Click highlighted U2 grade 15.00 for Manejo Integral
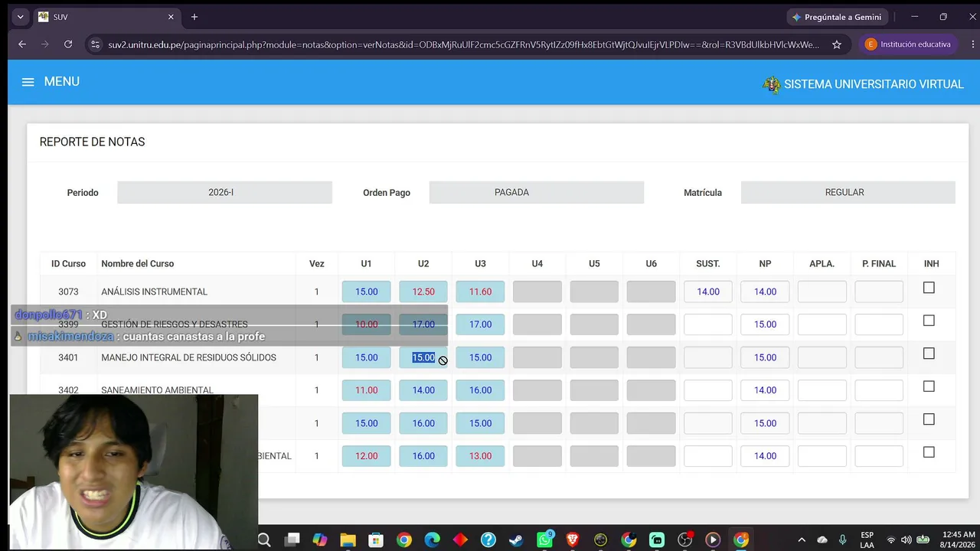Viewport: 980px width, 551px height. point(423,357)
